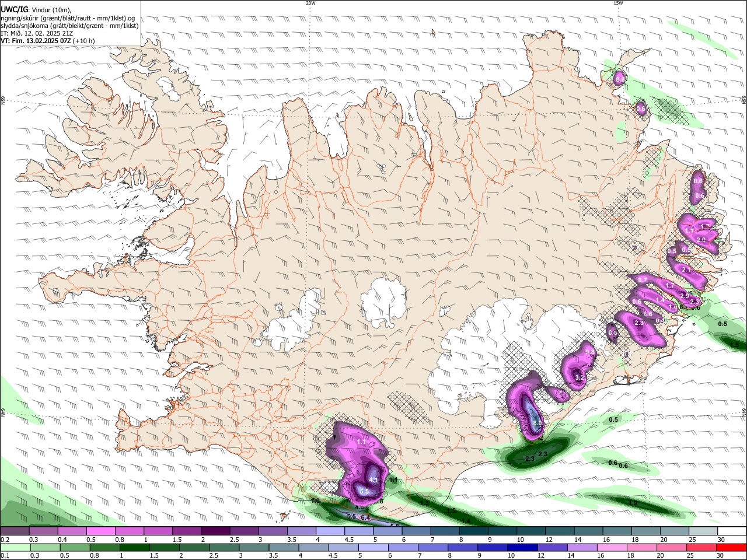Select lightest green lower swatch between 0.1 and 0.3
The height and width of the screenshot is (560, 747).
tap(15, 548)
